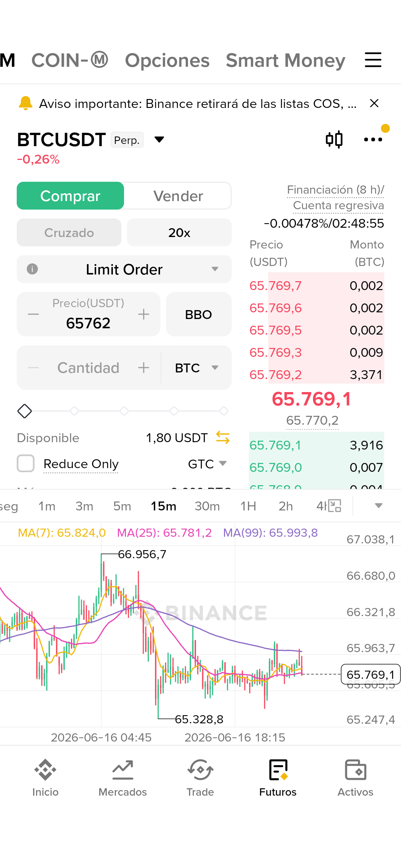Open the candlestick chart icon
Image resolution: width=401 pixels, height=868 pixels.
334,139
